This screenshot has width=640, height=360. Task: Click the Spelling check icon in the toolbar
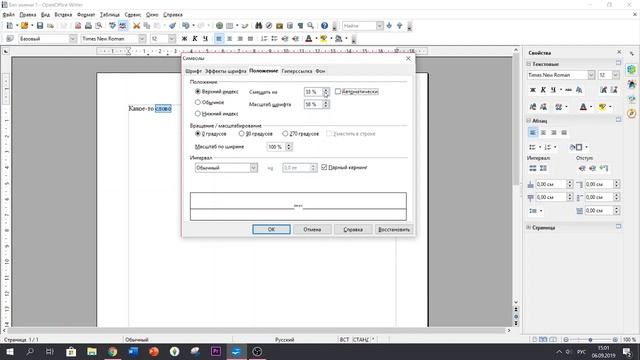(x=112, y=26)
